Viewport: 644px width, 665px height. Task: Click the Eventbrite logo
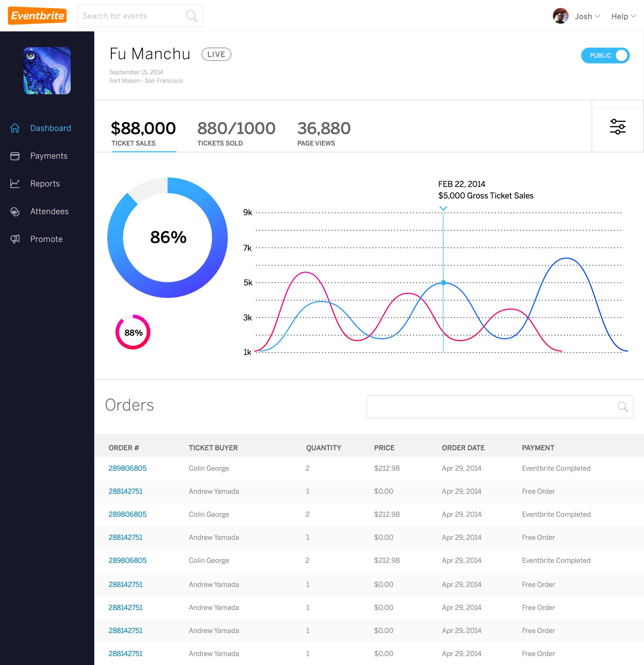(x=37, y=16)
